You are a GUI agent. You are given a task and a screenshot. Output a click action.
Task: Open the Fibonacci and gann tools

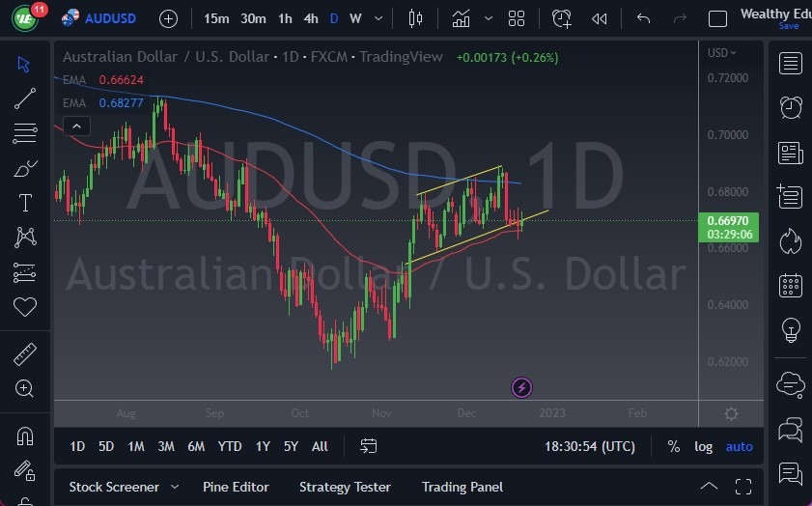click(x=25, y=132)
